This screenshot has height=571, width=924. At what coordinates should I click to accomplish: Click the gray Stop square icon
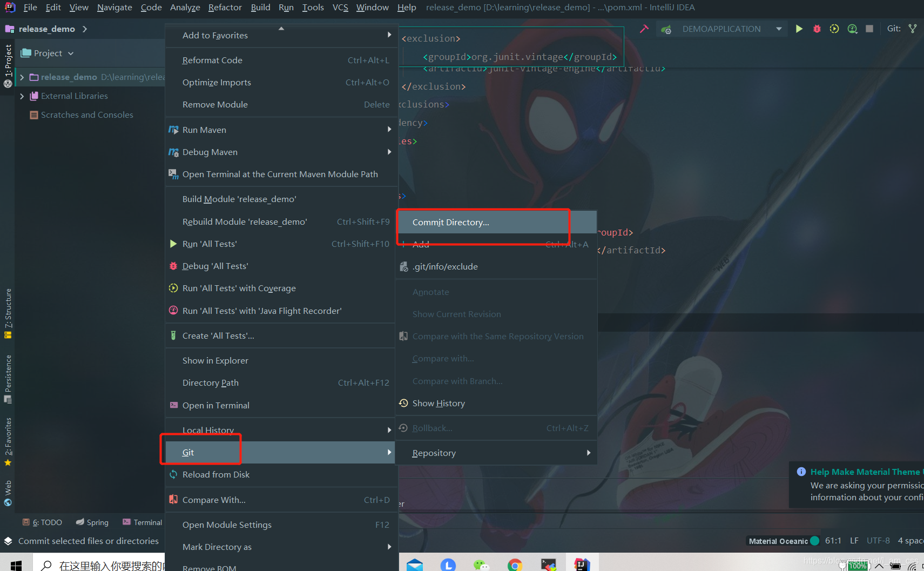click(x=869, y=29)
